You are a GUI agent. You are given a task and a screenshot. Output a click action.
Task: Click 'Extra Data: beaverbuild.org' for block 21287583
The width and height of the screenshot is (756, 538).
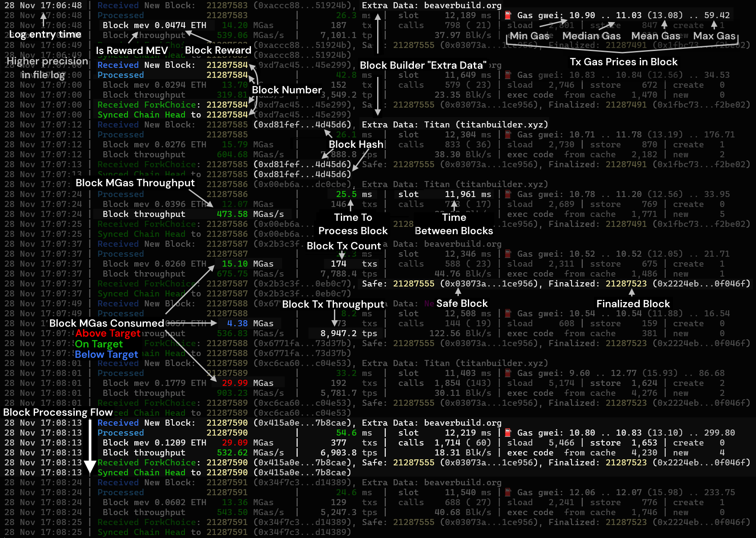[432, 5]
